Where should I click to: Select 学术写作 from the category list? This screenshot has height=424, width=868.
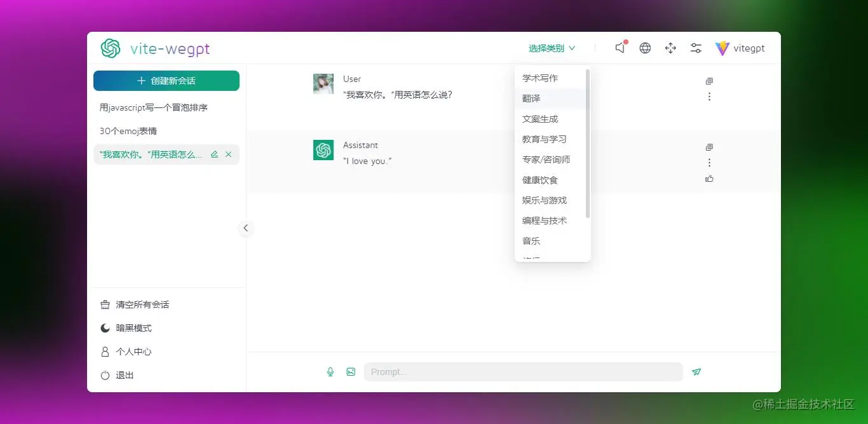[550, 78]
